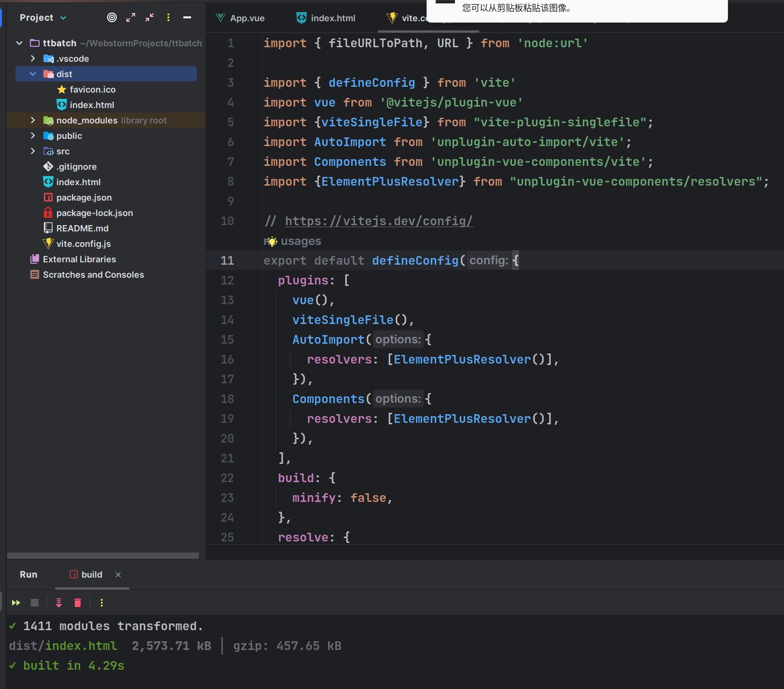784x689 pixels.
Task: Expand the node_modules folder
Action: coord(33,120)
